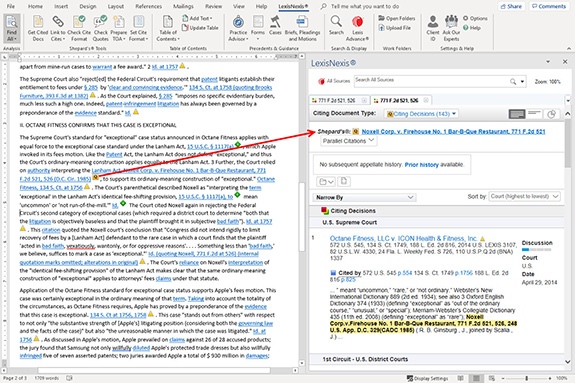Open the search box dropdown arrow

(x=522, y=81)
